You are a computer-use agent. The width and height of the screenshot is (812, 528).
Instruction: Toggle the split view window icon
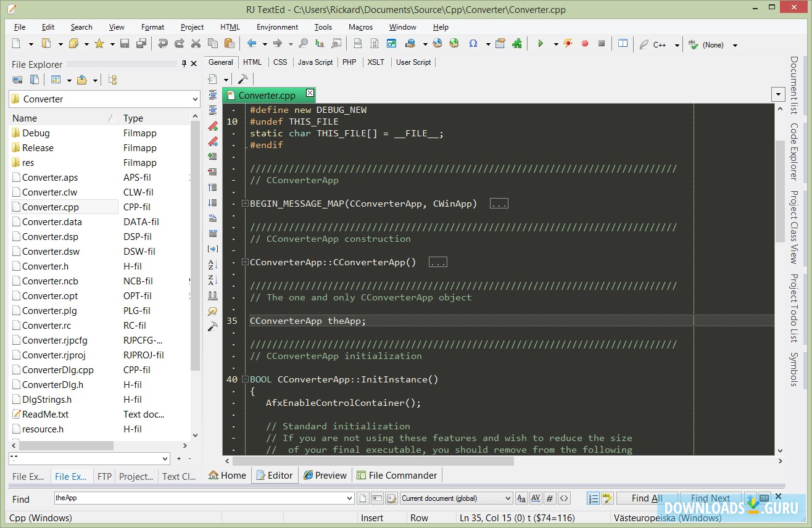tap(623, 44)
